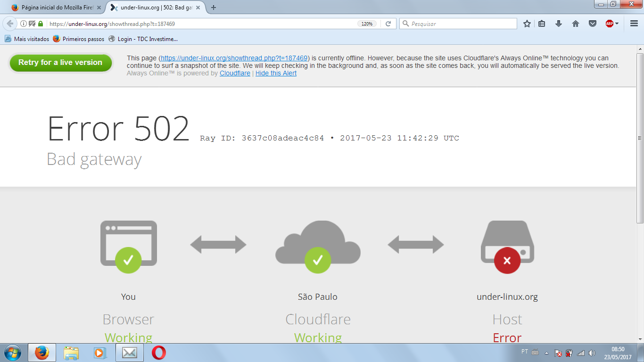Close the under-linux.org tab
The height and width of the screenshot is (362, 644).
(198, 8)
